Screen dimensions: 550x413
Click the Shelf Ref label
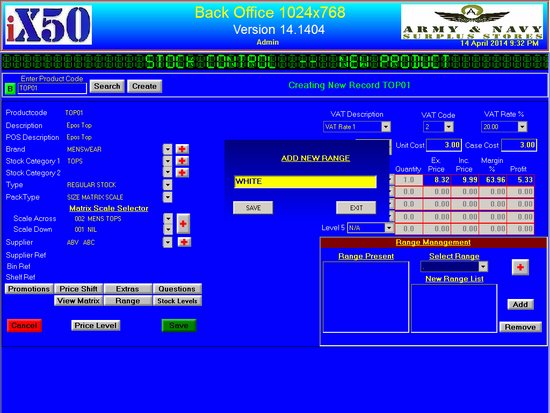(x=21, y=277)
